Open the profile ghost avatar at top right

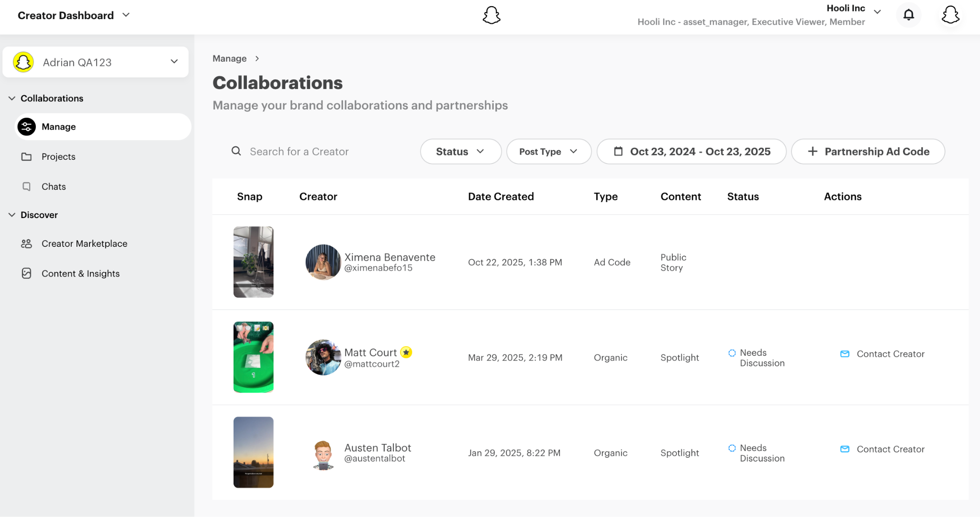[950, 15]
